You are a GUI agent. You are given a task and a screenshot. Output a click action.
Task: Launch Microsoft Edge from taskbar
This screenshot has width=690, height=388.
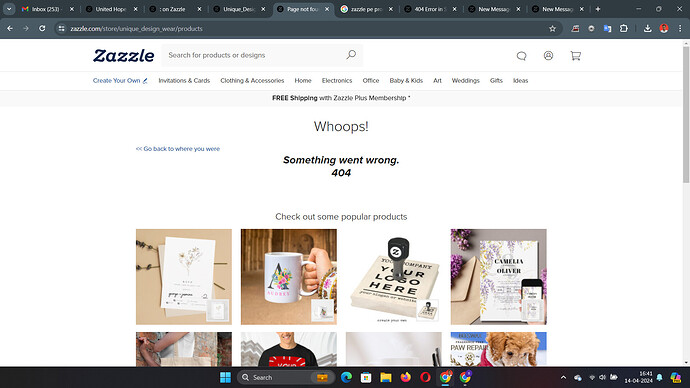click(346, 377)
